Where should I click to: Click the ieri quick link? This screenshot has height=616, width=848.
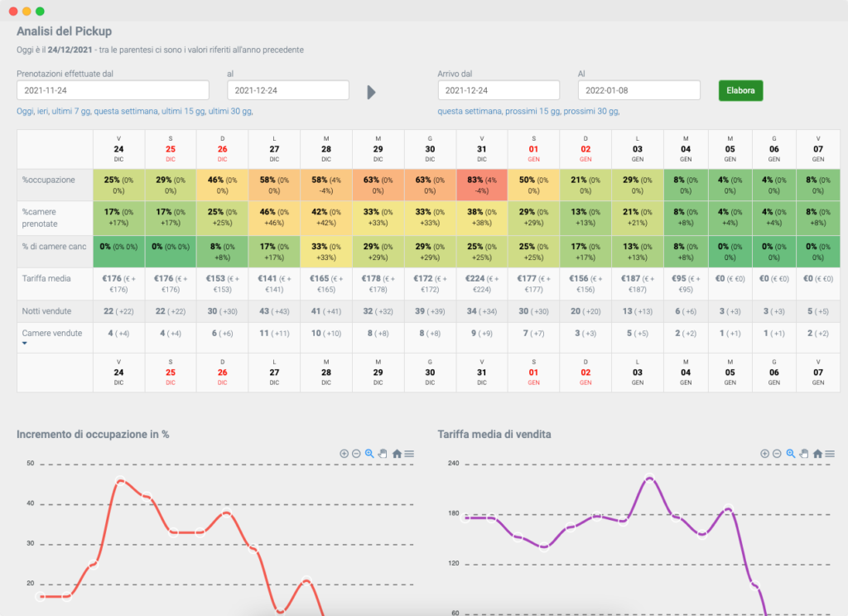point(43,111)
